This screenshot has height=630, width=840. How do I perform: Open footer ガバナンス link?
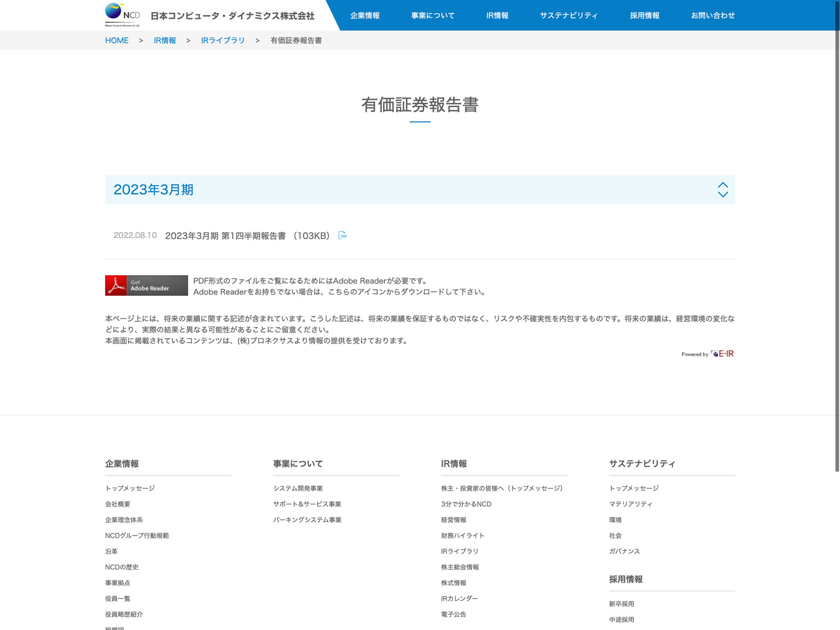(x=624, y=551)
